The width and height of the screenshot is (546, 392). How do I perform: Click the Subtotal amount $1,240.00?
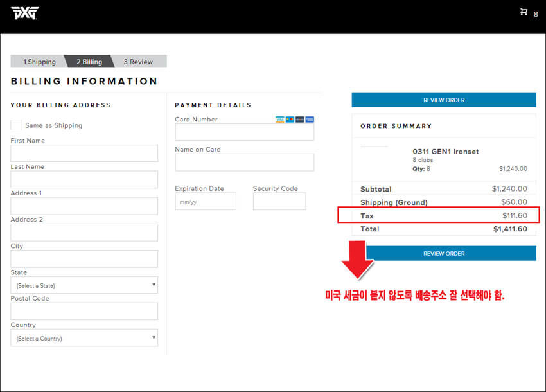point(509,188)
